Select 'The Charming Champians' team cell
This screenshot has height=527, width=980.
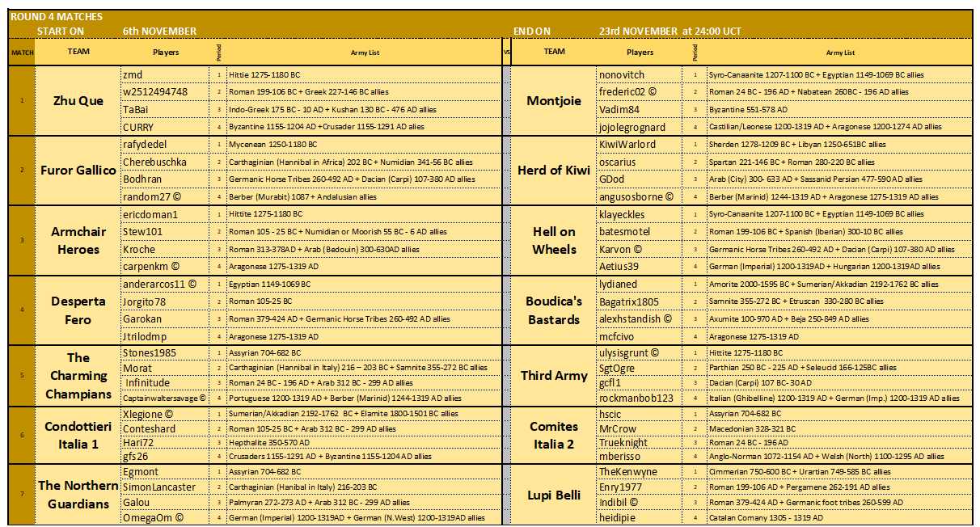[x=78, y=376]
